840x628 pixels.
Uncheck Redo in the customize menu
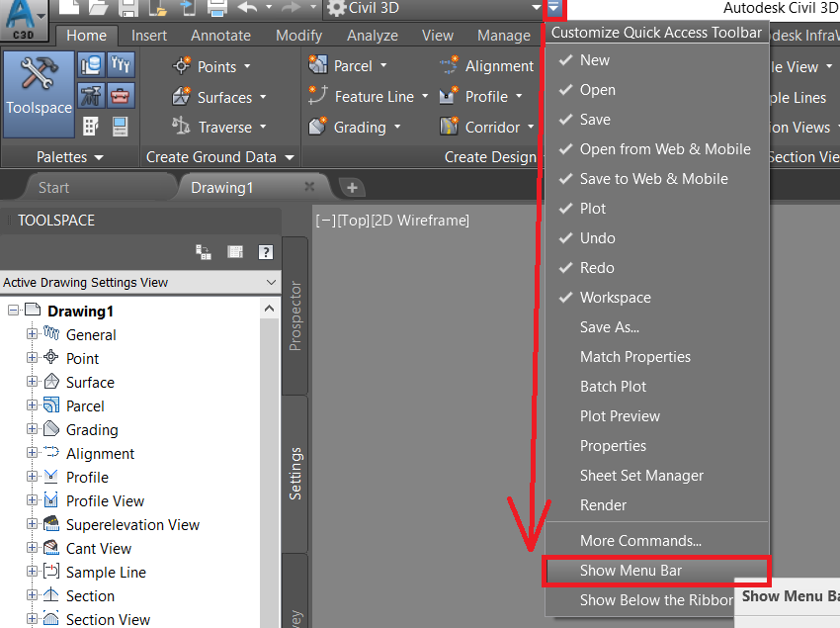click(x=657, y=268)
